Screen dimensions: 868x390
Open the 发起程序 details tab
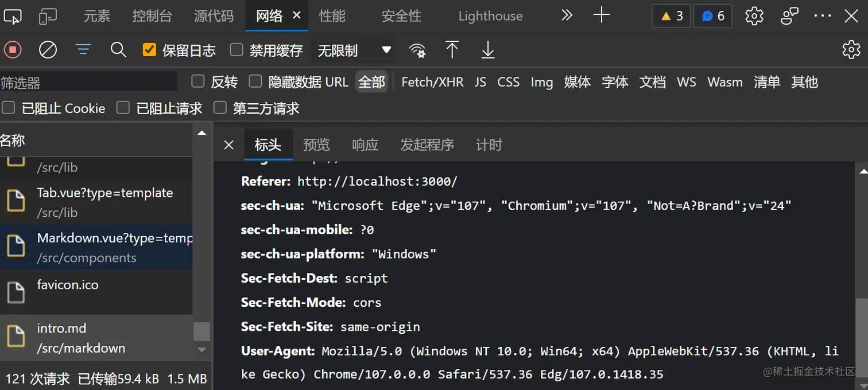427,145
